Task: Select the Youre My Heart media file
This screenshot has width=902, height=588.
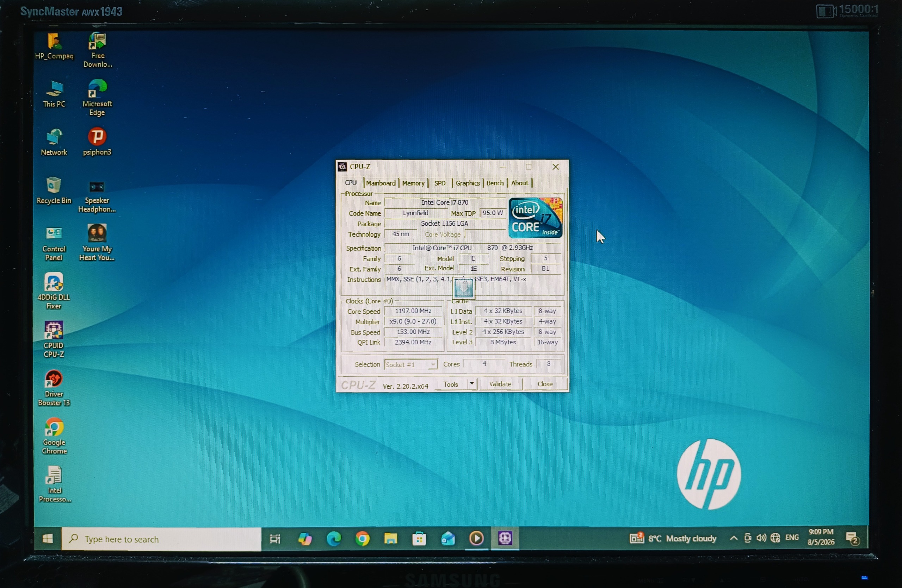Action: (97, 242)
